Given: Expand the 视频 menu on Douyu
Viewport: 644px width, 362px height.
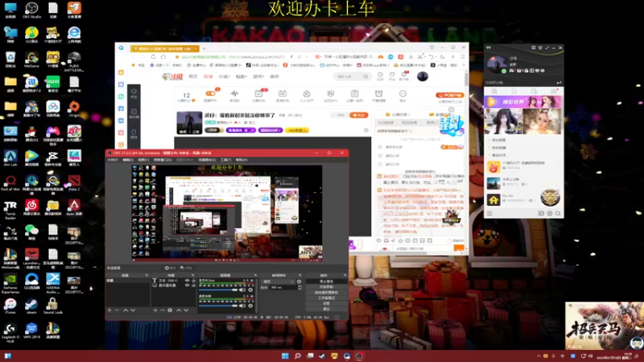Looking at the screenshot, I should coord(241,76).
